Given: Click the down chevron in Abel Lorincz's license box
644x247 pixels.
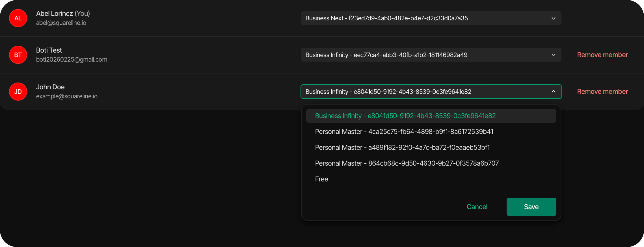Looking at the screenshot, I should [x=553, y=18].
